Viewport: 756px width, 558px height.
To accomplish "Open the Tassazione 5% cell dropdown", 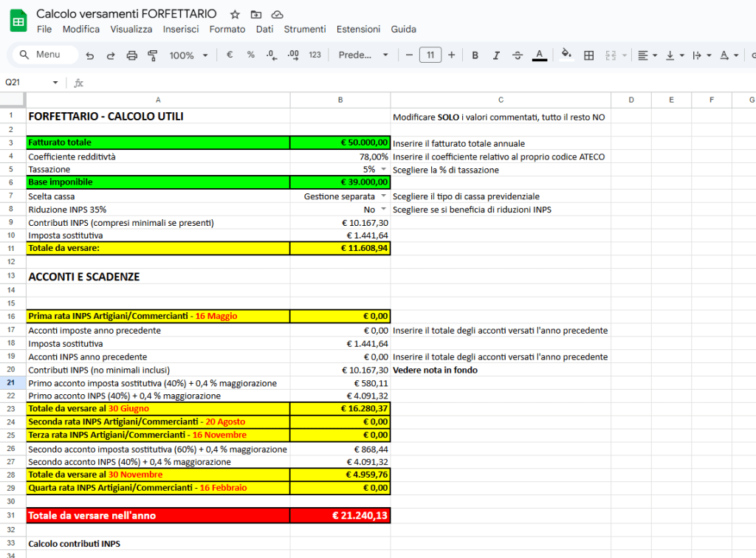I will [384, 169].
